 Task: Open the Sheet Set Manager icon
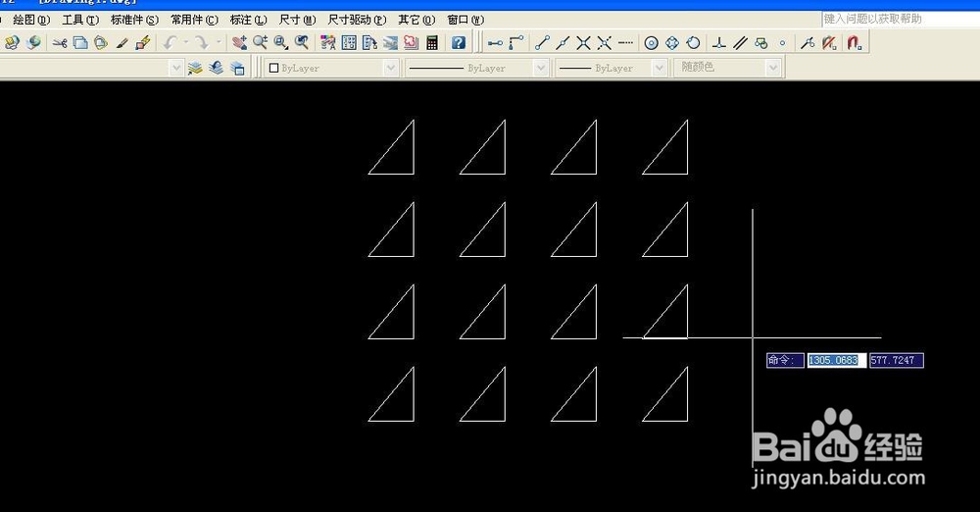[x=390, y=42]
